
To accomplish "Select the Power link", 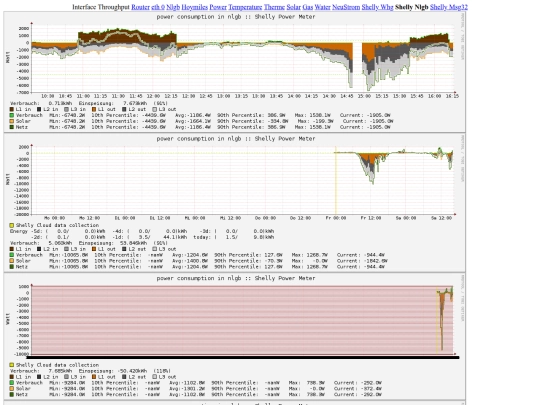I will pyautogui.click(x=218, y=7).
